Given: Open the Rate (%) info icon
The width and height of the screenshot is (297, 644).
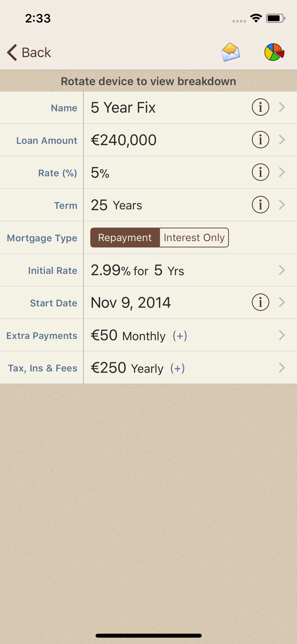Looking at the screenshot, I should (260, 172).
